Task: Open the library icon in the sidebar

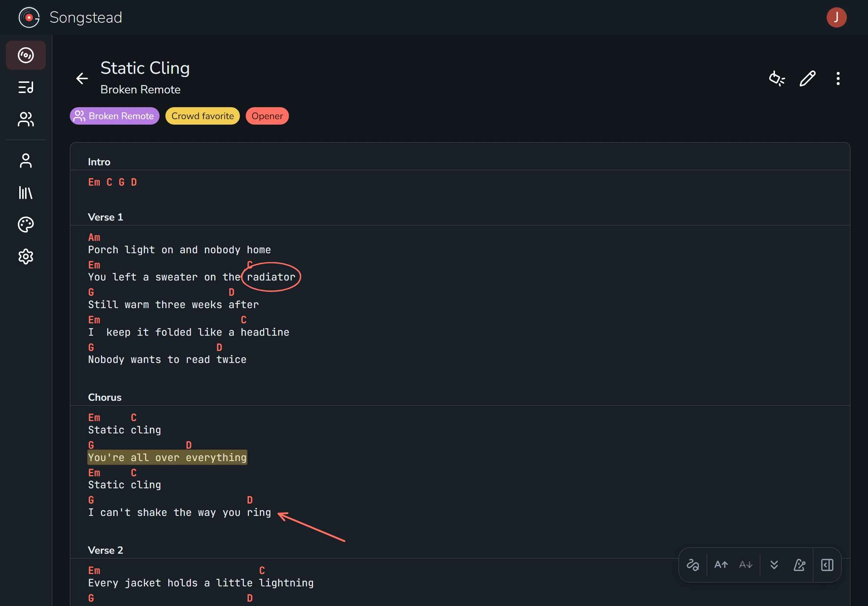Action: click(26, 193)
